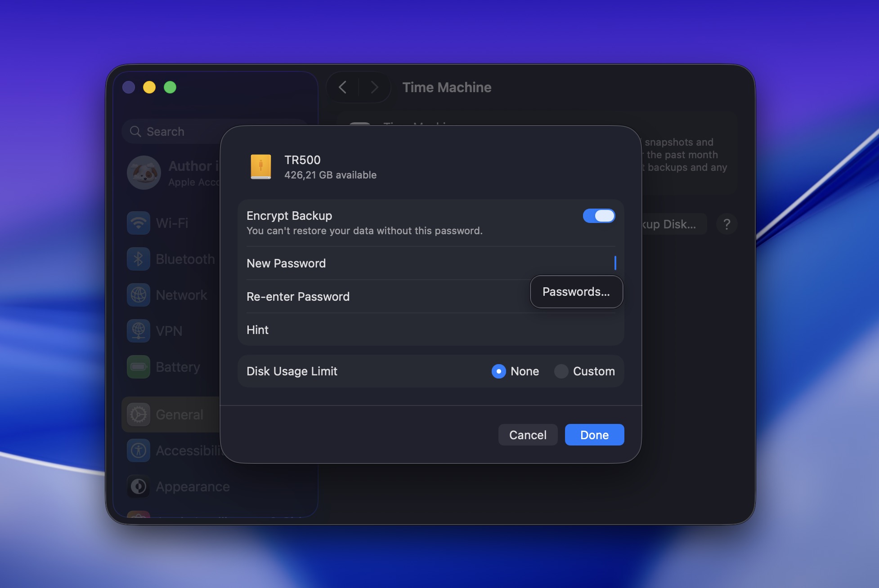Click the Re-enter Password field

click(x=431, y=297)
